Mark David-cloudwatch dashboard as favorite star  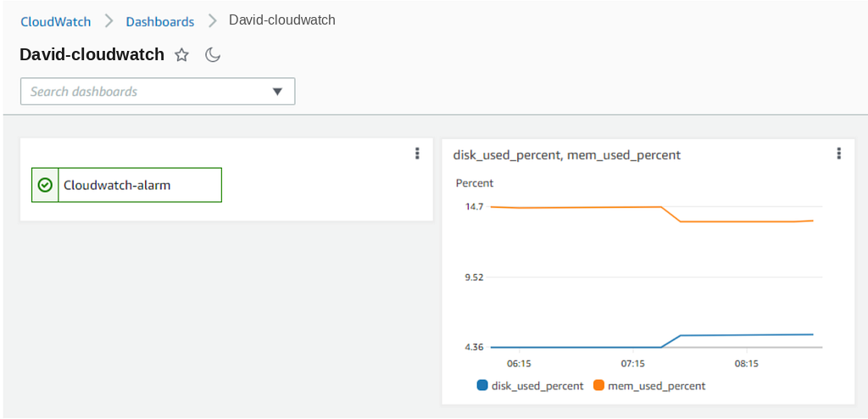click(181, 55)
